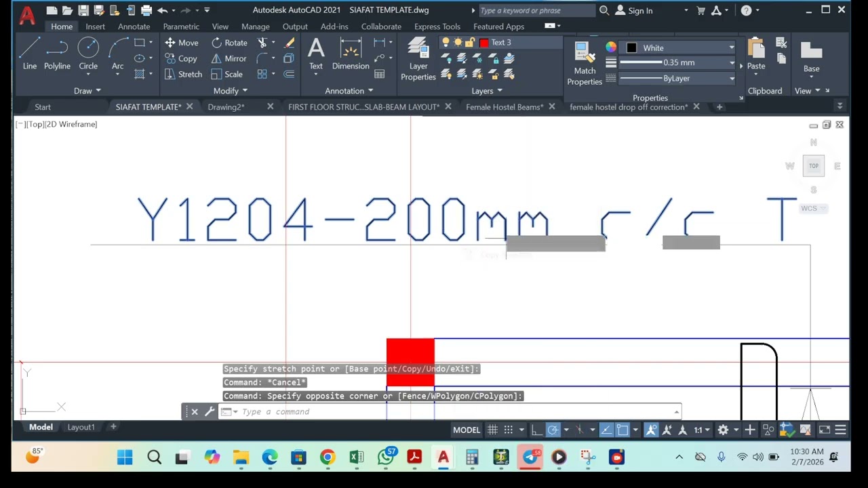Open the ByLayer linetype dropdown

[x=732, y=79]
